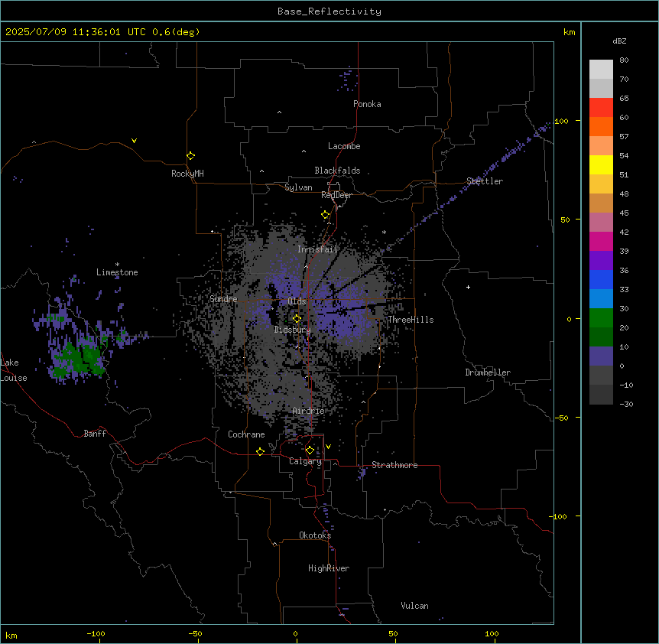The height and width of the screenshot is (644, 659).
Task: Click the Innisfail city label
Action: click(317, 249)
